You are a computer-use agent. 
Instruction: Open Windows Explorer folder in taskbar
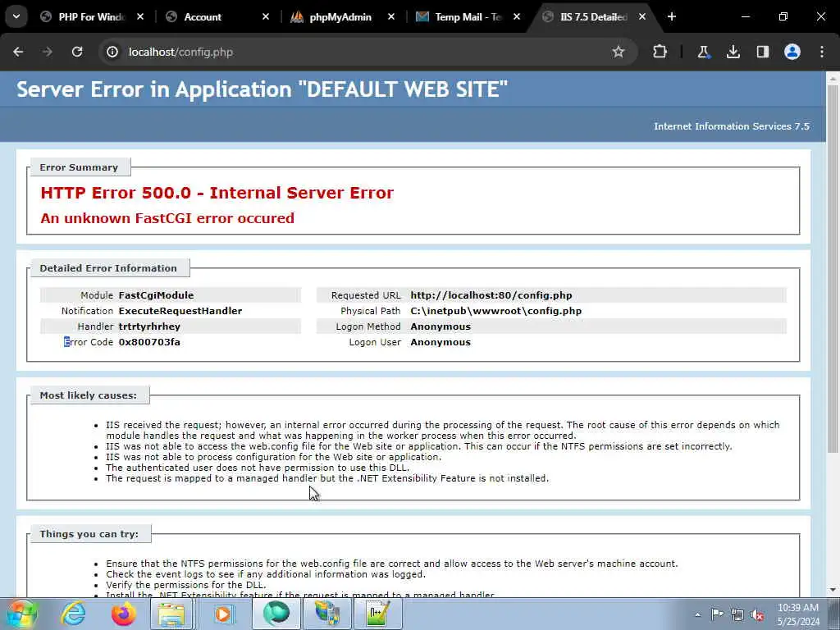coord(171,614)
